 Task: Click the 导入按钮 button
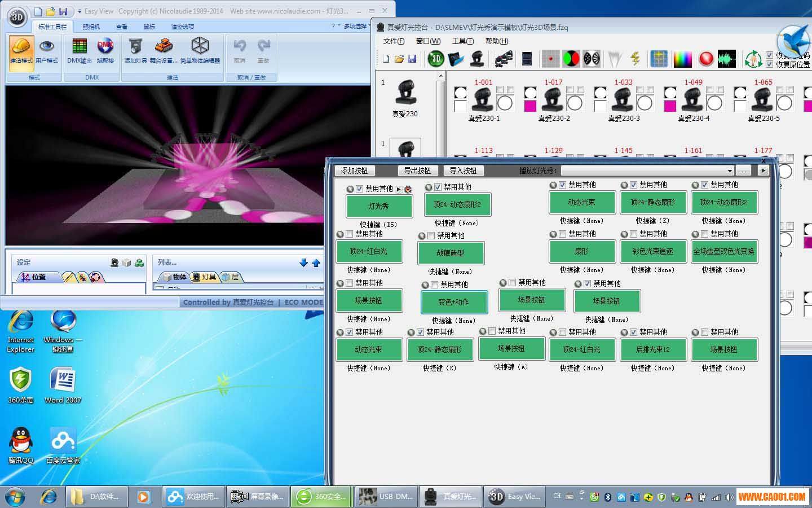click(x=463, y=170)
